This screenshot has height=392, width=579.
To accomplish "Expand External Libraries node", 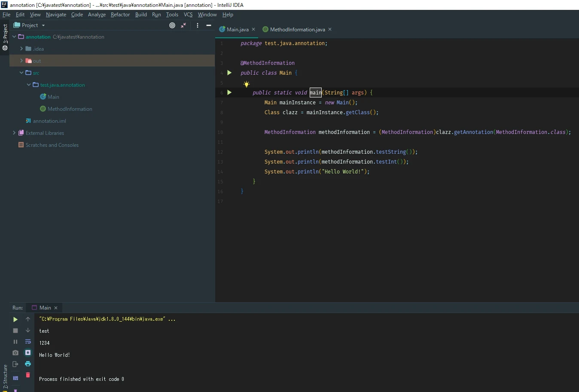I will 14,133.
